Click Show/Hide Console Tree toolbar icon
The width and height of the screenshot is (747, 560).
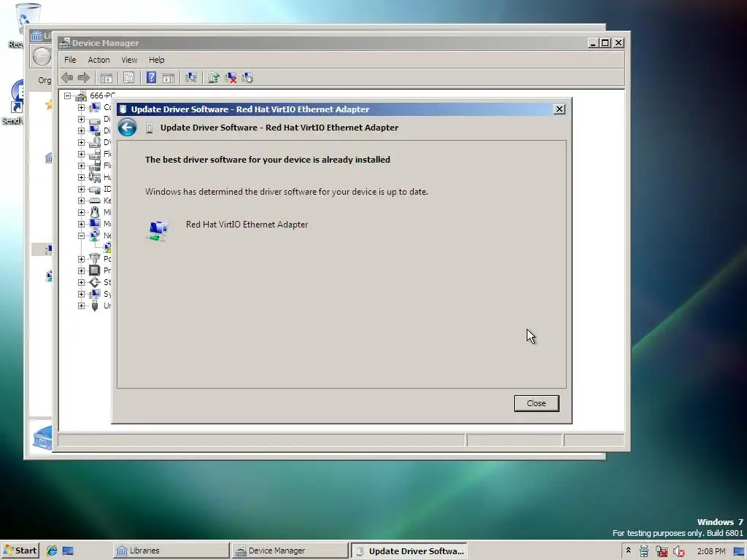107,77
